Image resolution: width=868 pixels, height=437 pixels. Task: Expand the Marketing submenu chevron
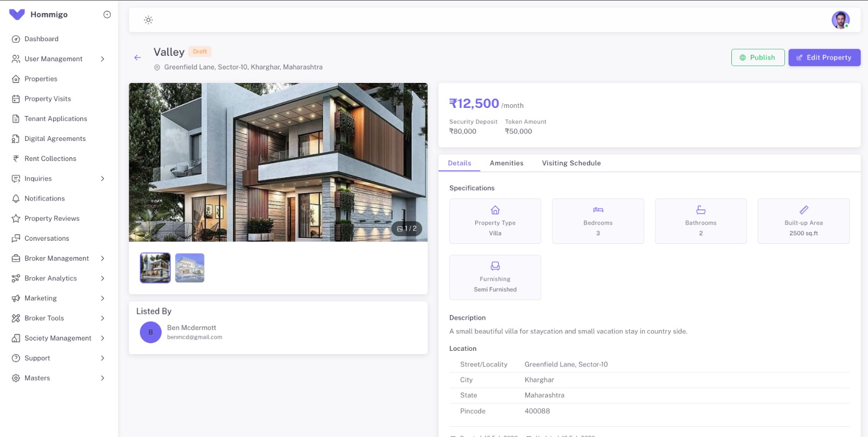[x=103, y=298]
